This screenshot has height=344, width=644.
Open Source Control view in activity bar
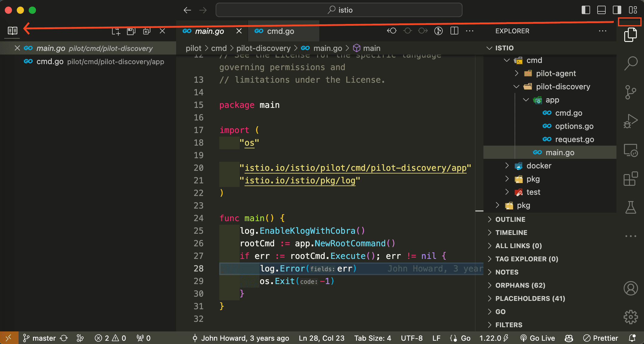pos(631,92)
